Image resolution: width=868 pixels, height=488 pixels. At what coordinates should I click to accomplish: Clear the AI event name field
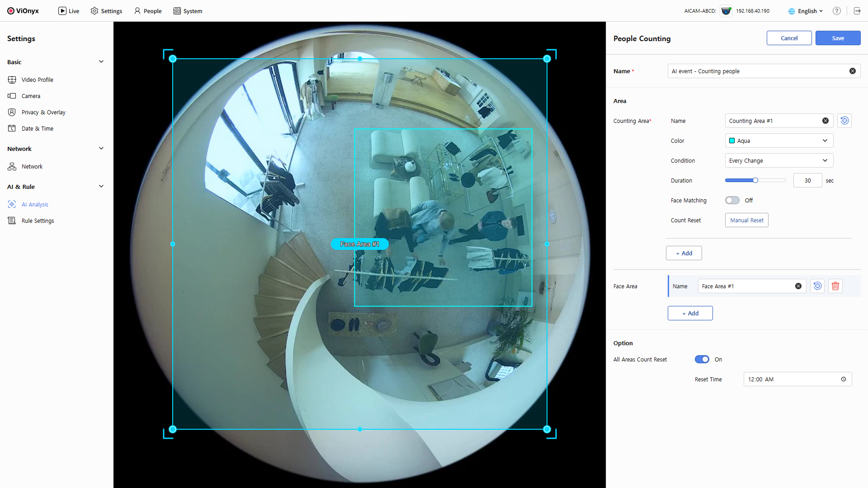pyautogui.click(x=852, y=71)
